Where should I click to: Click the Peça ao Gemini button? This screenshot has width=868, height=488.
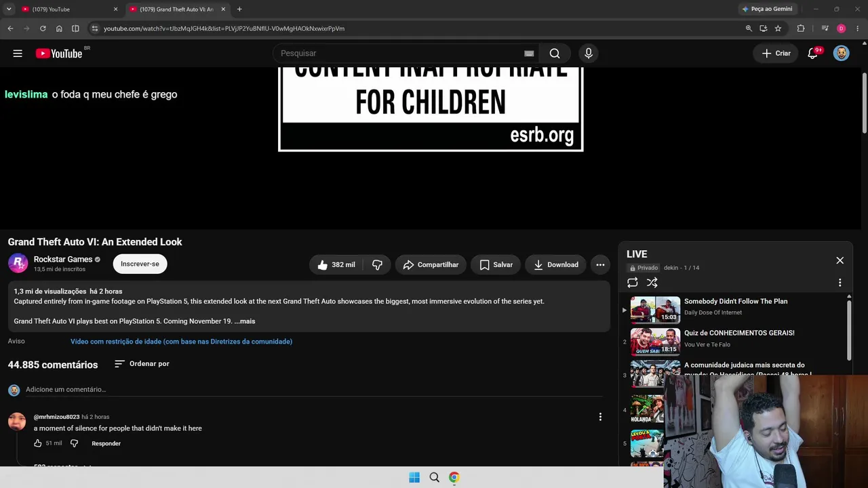pos(767,9)
